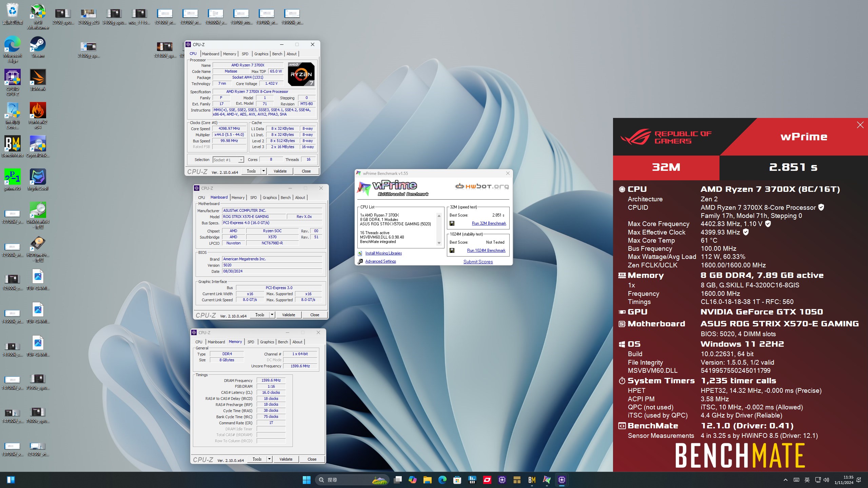The image size is (868, 488).
Task: Click Submit Scores link in wPrime
Action: [x=478, y=262]
